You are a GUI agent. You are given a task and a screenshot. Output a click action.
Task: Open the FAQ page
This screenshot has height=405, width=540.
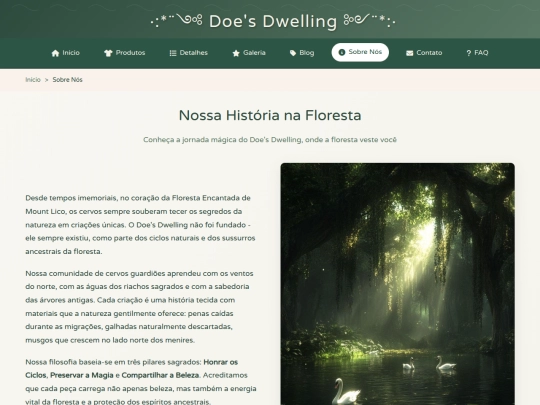[477, 53]
